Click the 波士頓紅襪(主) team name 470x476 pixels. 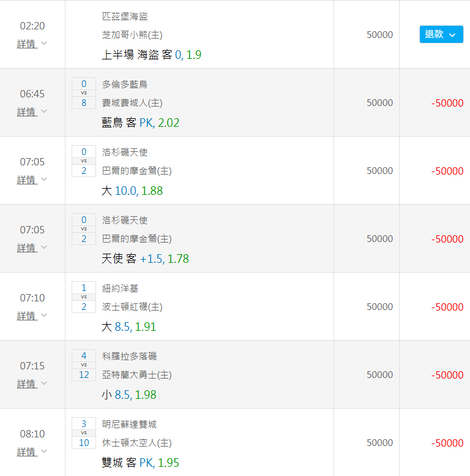click(132, 307)
